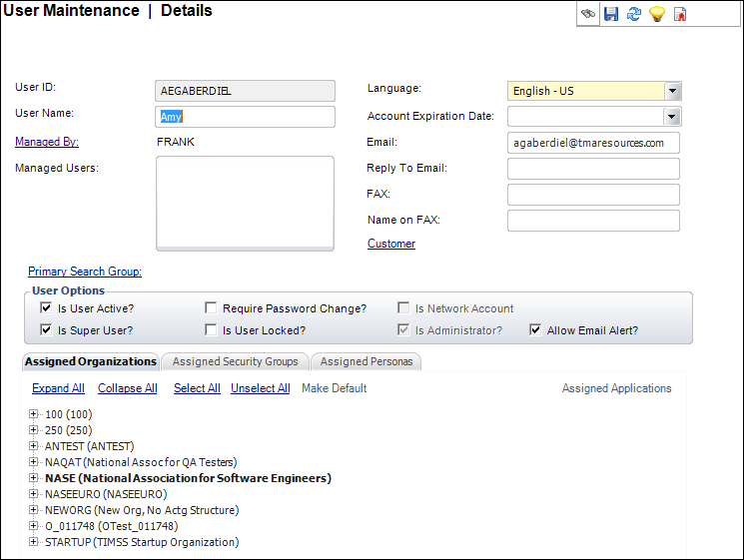The image size is (744, 560).
Task: Enable Require Password Change checkbox
Action: tap(211, 308)
